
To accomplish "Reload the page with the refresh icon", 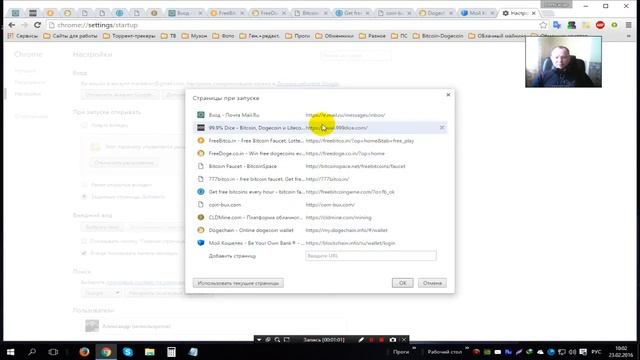I will (x=37, y=25).
